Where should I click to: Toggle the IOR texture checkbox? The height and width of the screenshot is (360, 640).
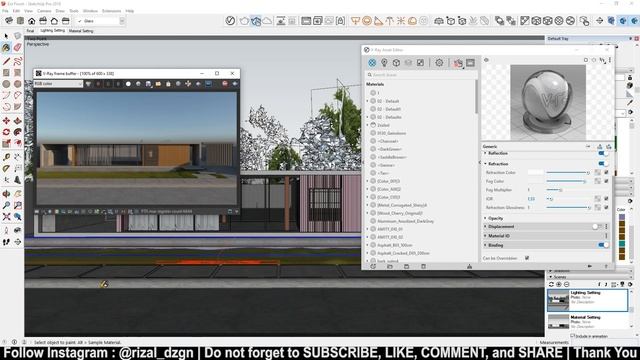click(606, 198)
